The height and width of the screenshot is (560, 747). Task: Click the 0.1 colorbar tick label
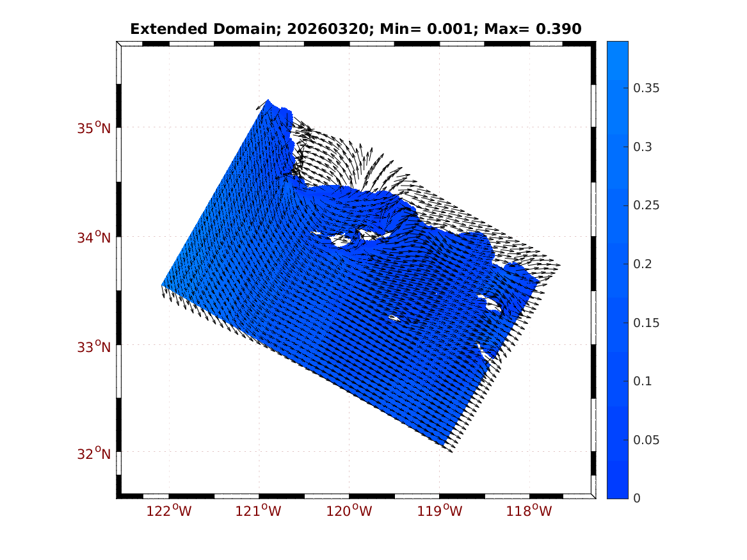point(642,381)
